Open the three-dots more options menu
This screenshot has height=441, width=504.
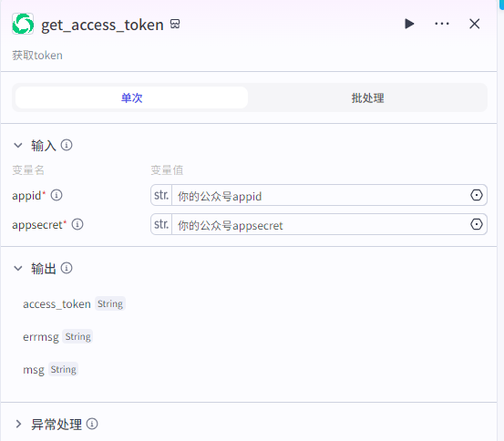click(442, 24)
